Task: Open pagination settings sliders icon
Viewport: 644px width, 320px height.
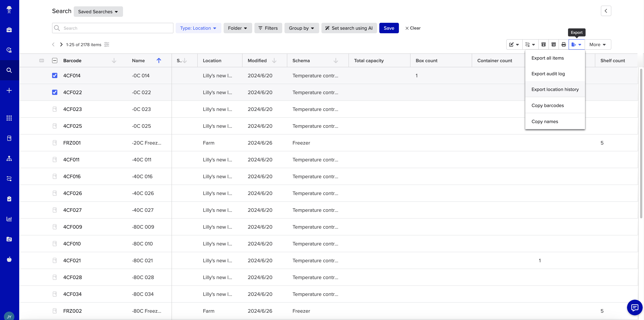Action: pyautogui.click(x=107, y=44)
